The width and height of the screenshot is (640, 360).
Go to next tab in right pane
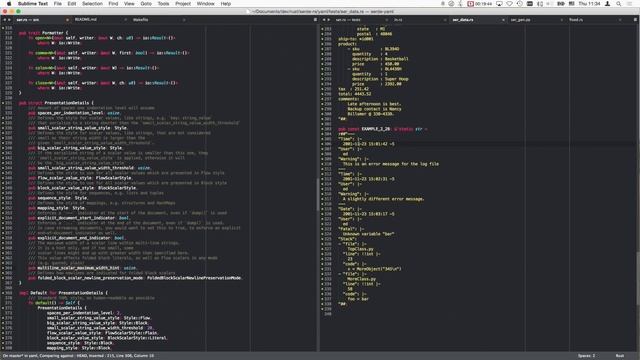pyautogui.click(x=329, y=20)
